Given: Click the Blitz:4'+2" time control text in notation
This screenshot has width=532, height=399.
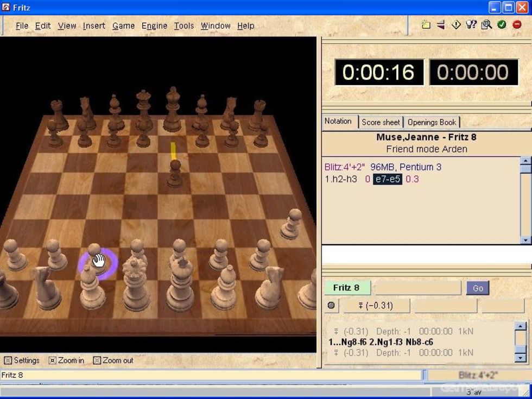Looking at the screenshot, I should pos(345,167).
